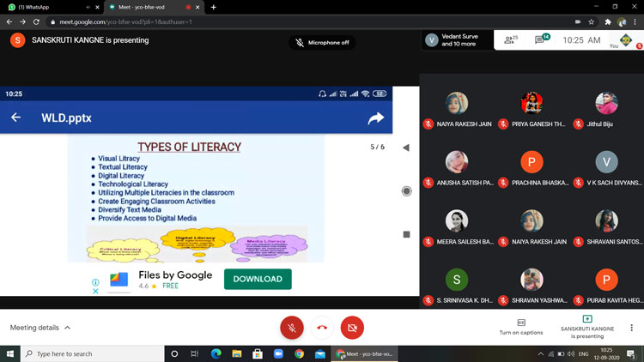
Task: Click the green DOWNLOAD button
Action: (258, 279)
